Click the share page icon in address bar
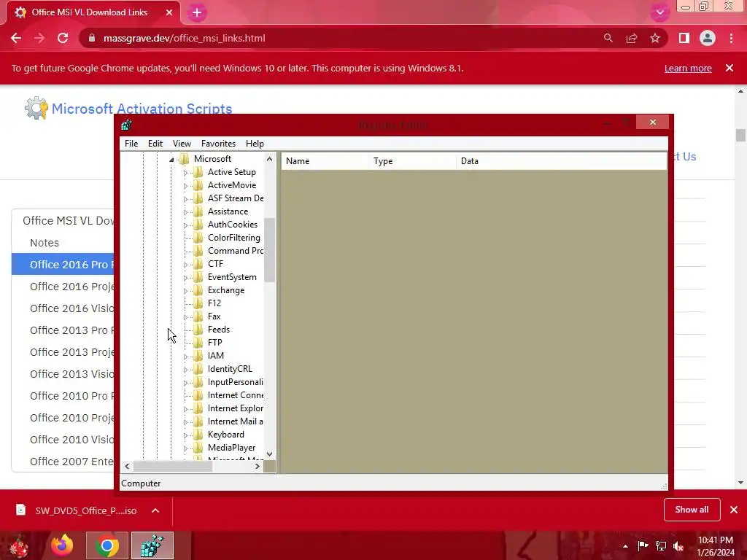Viewport: 747px width, 560px height. 632,38
